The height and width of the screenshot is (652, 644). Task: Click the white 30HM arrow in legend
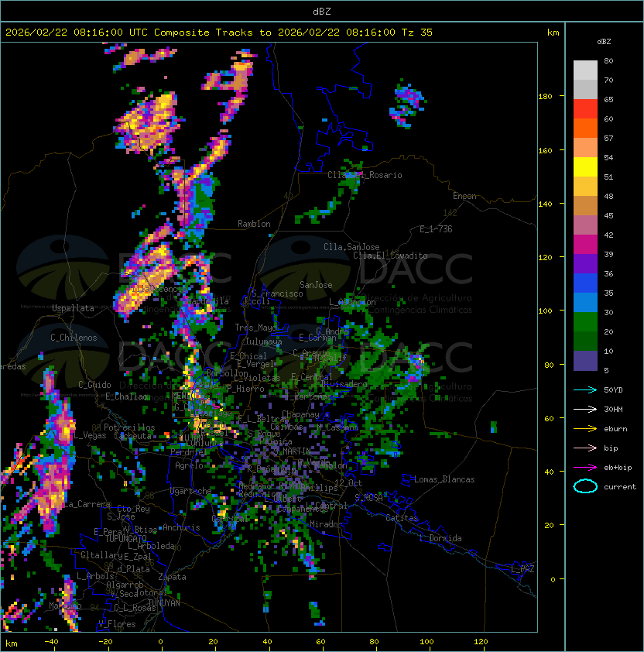(x=585, y=410)
